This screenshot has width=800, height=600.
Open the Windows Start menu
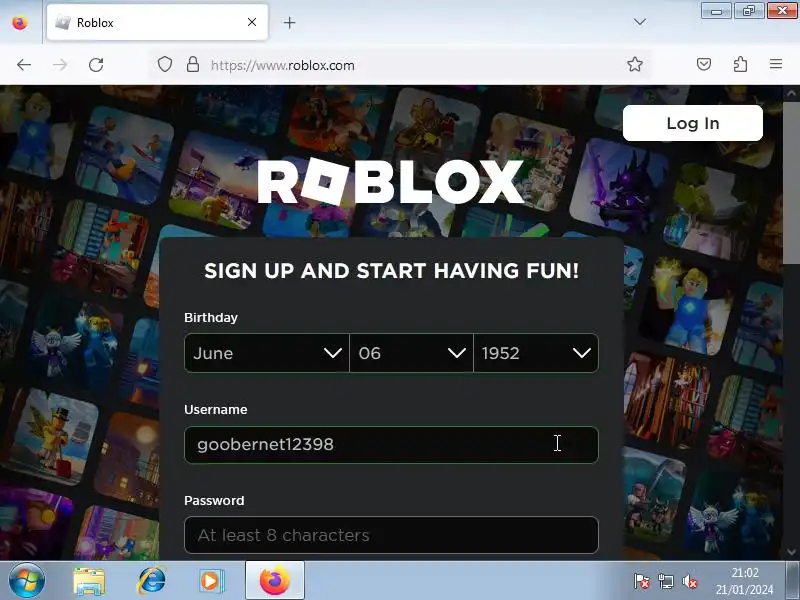(x=26, y=580)
